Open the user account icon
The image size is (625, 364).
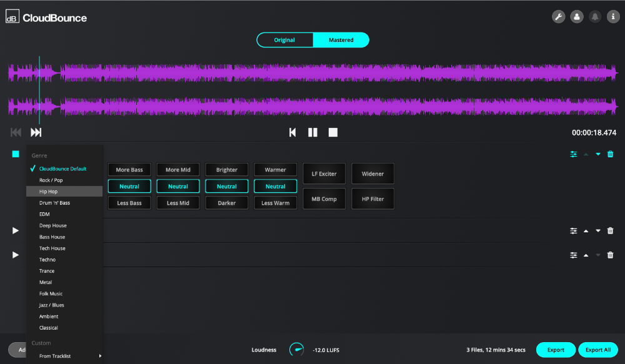pos(576,17)
